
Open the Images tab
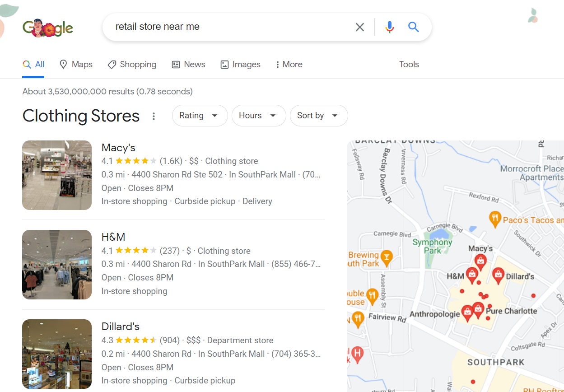click(x=240, y=65)
